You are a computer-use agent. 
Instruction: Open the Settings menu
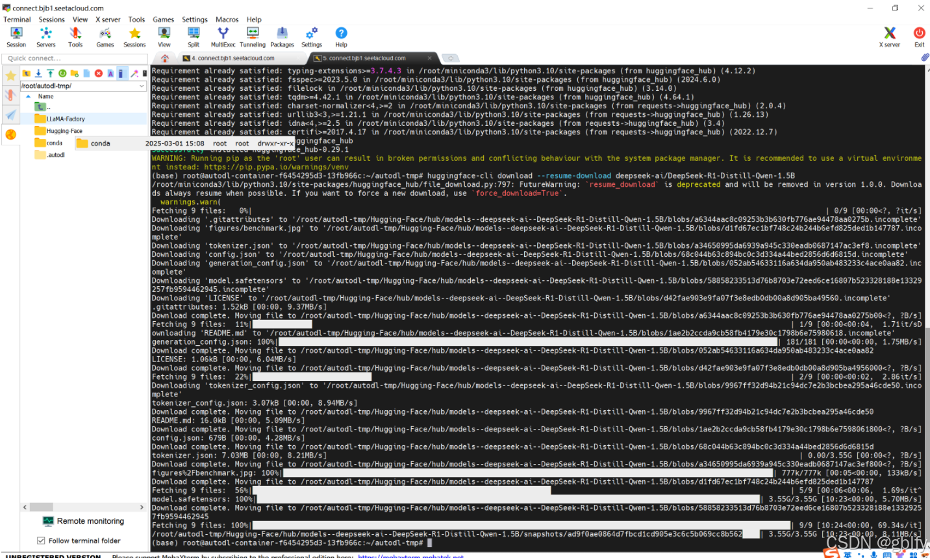194,19
